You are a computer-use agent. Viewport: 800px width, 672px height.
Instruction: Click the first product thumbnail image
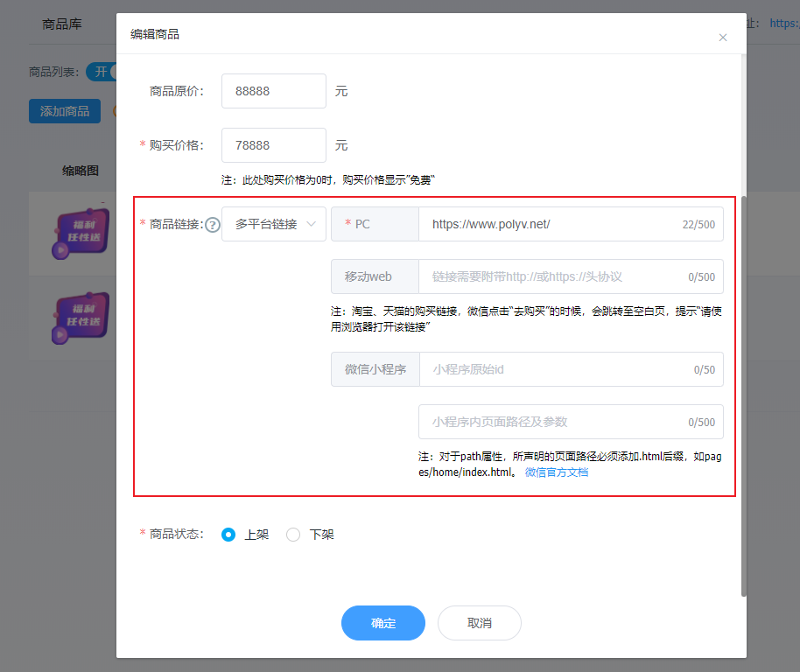81,234
